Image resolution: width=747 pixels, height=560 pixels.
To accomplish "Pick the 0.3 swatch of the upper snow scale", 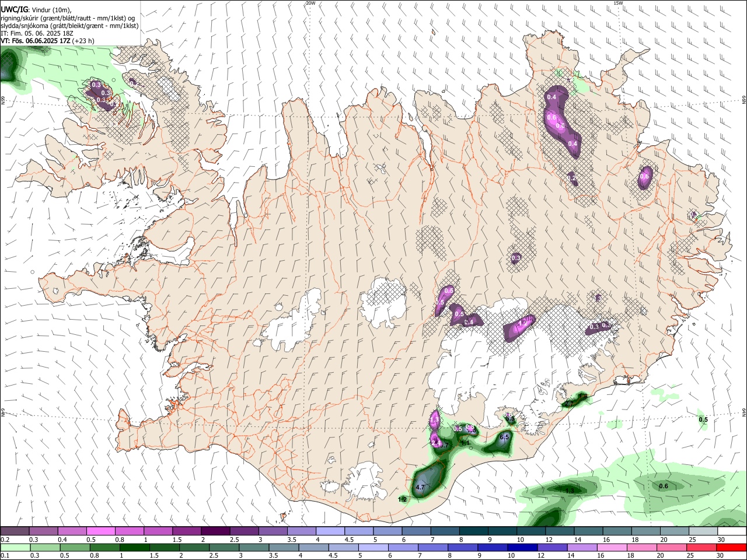I will coord(43,531).
